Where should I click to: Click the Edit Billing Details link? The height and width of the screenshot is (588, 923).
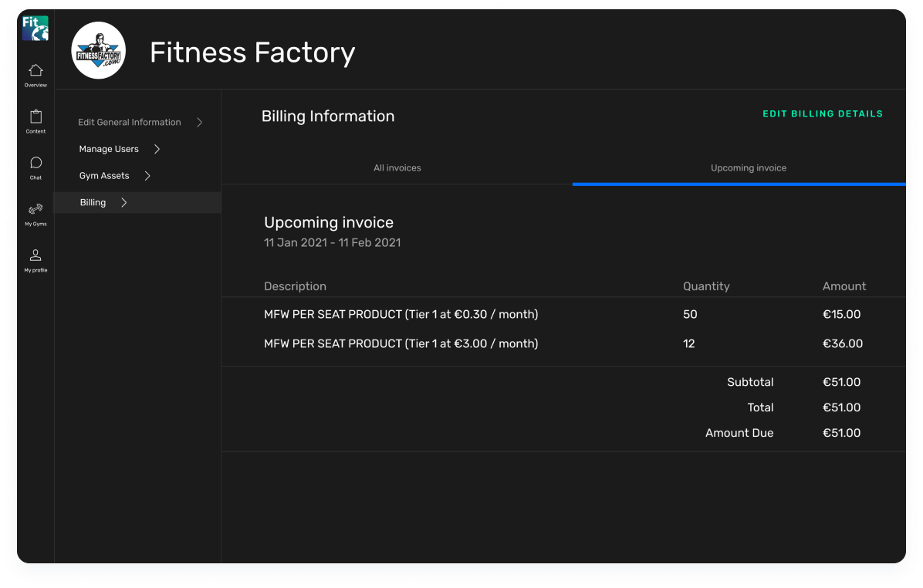823,113
